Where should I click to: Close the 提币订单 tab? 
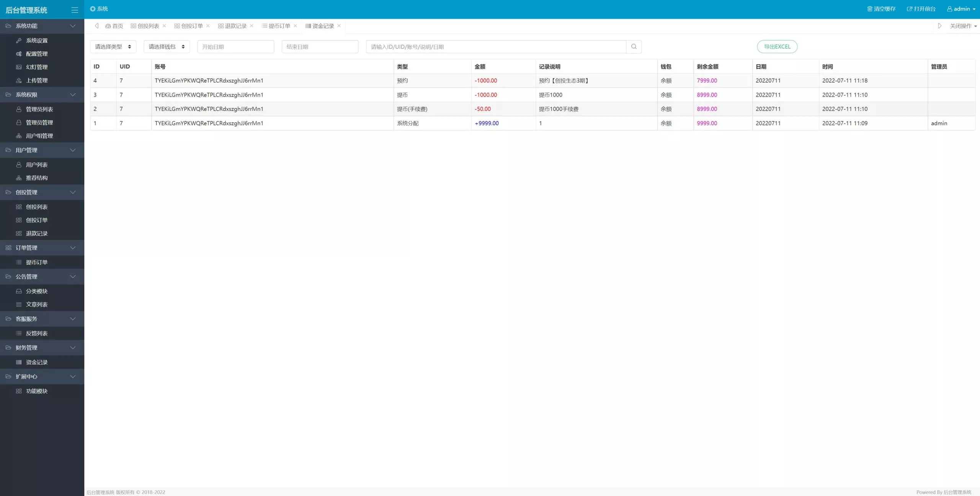pyautogui.click(x=295, y=26)
